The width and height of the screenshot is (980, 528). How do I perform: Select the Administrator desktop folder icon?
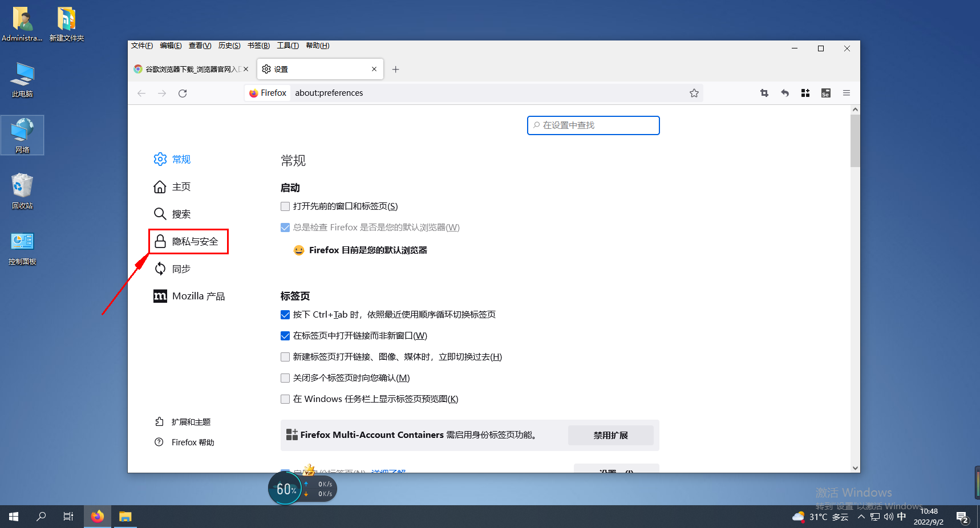(x=22, y=24)
